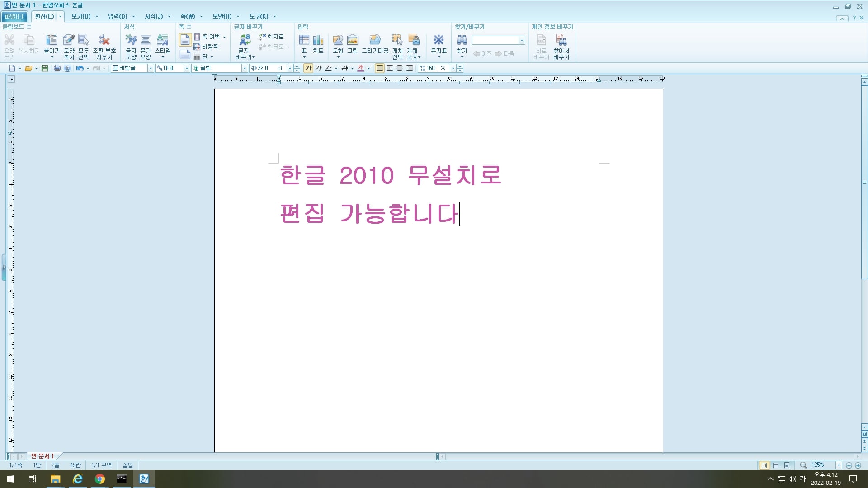868x488 pixels.
Task: Open the 서식(J) menu
Action: point(154,16)
